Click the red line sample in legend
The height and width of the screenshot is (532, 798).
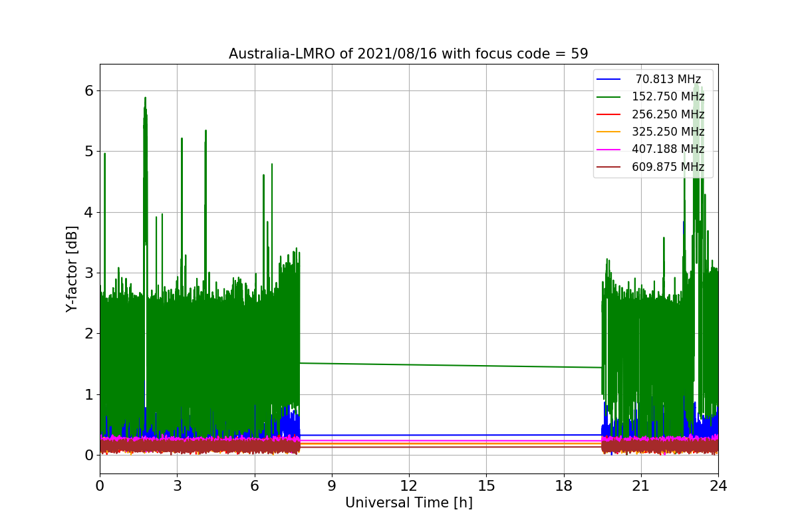[608, 114]
